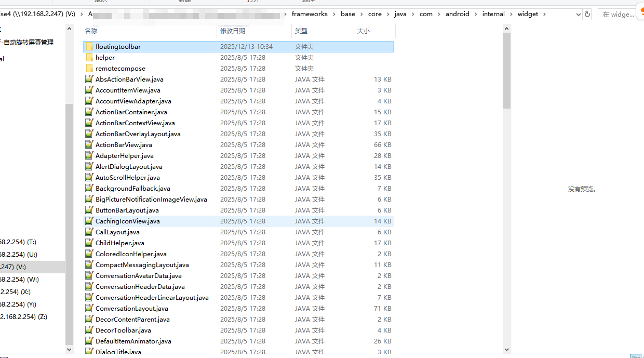Select the (Z:) network drive in sidebar
This screenshot has height=358, width=644.
click(x=23, y=317)
